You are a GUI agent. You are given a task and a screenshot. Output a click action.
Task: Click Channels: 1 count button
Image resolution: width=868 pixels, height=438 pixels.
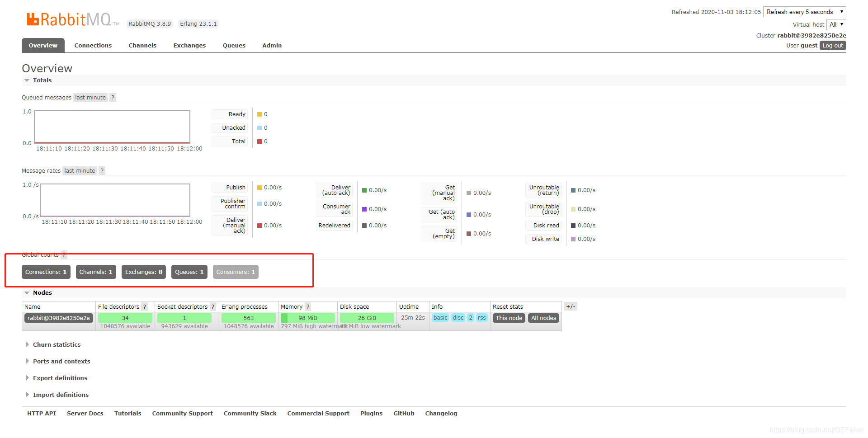click(96, 272)
